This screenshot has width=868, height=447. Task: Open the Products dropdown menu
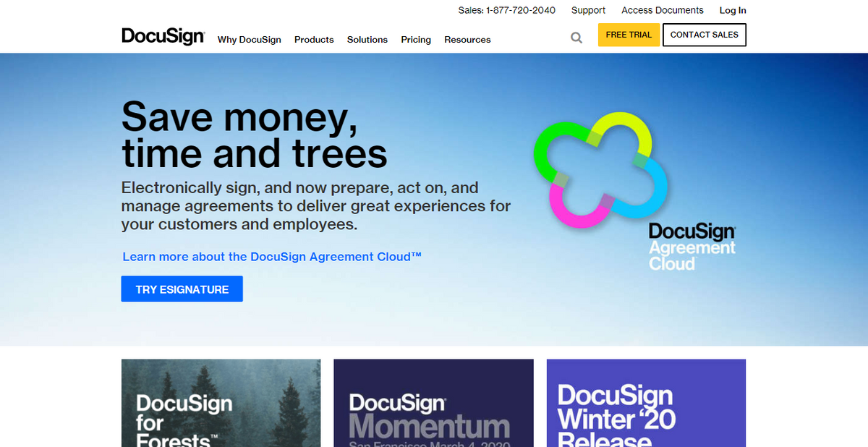pyautogui.click(x=314, y=40)
